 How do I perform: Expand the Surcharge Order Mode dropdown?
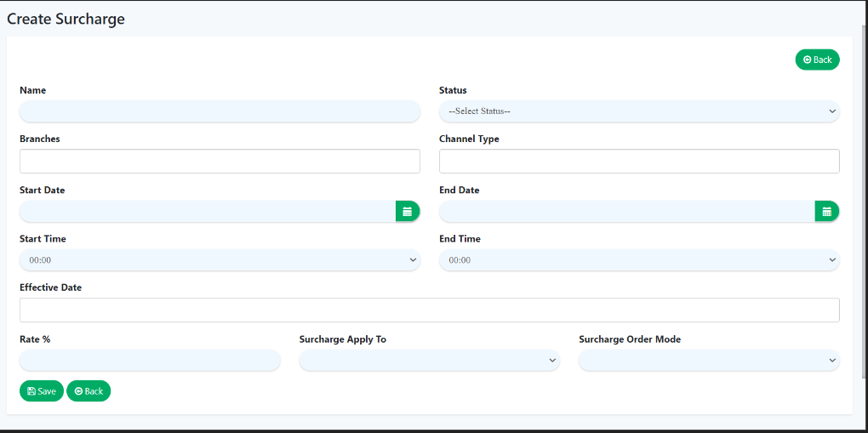click(x=708, y=361)
